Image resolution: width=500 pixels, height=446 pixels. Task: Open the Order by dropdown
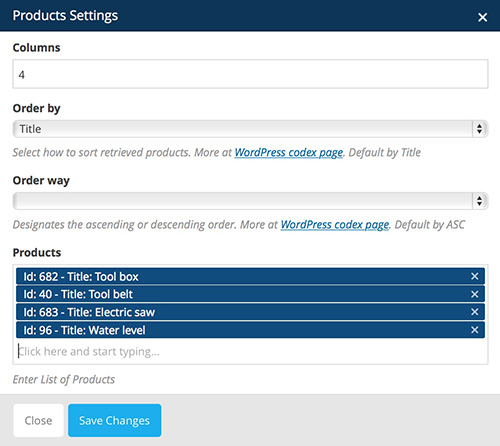coord(250,129)
